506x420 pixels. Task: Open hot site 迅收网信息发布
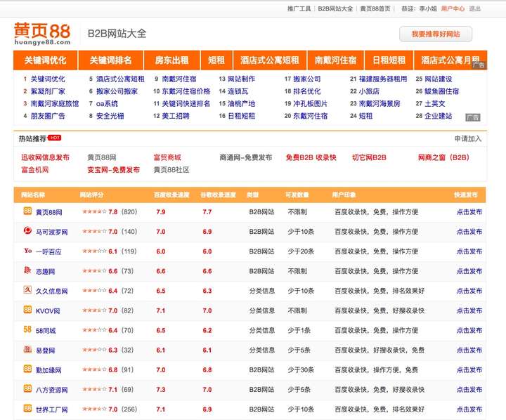point(45,157)
